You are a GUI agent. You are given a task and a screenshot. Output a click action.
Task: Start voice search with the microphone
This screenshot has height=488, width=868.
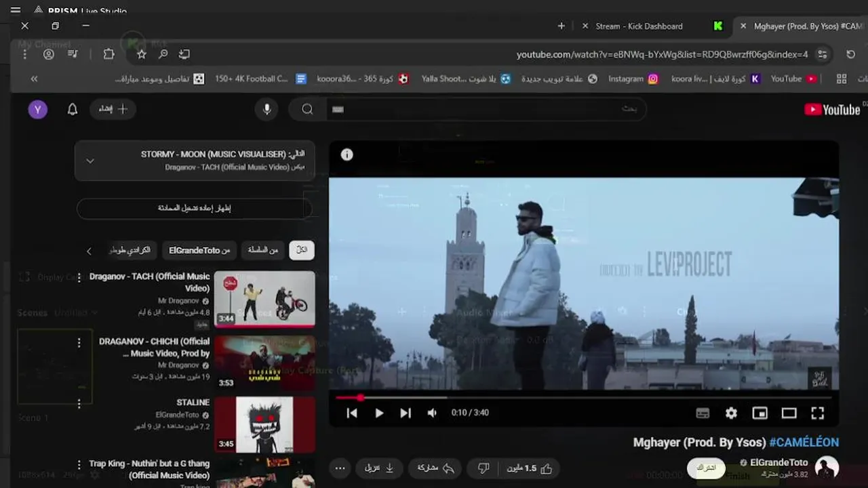coord(267,109)
